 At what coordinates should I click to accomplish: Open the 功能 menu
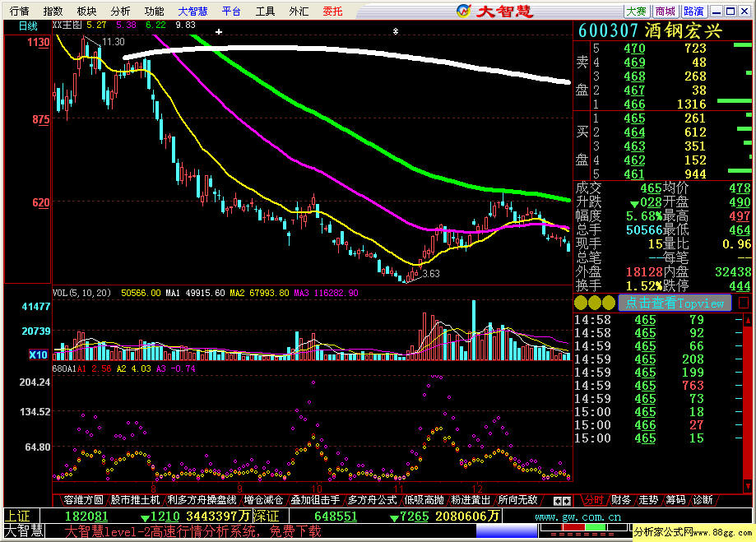click(155, 11)
